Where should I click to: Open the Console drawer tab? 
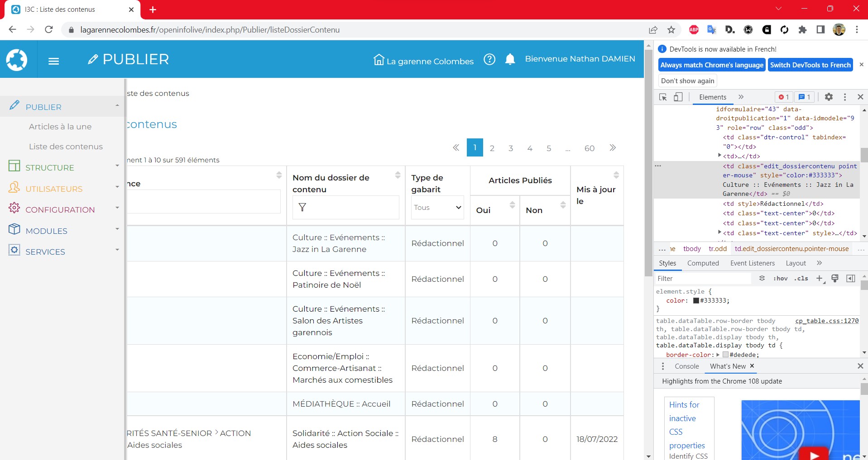pos(686,366)
